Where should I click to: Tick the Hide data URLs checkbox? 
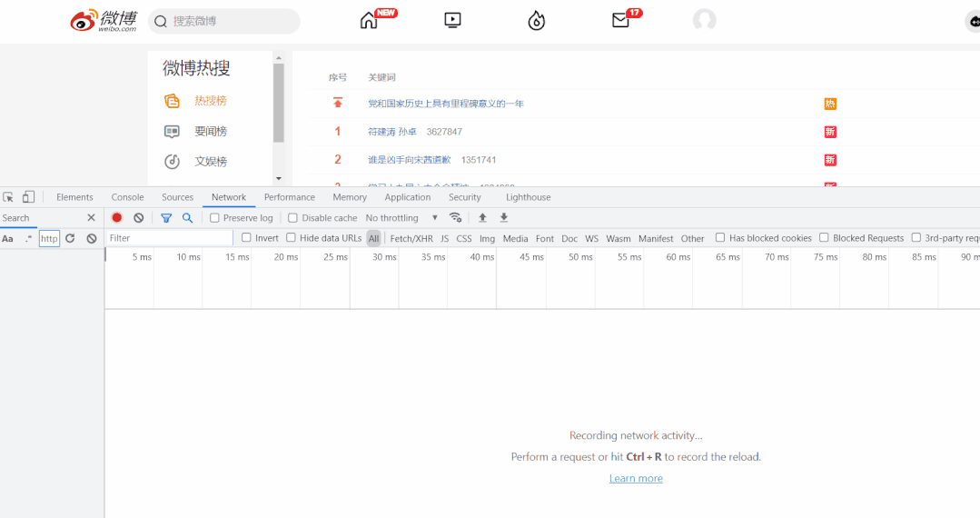[x=292, y=238]
